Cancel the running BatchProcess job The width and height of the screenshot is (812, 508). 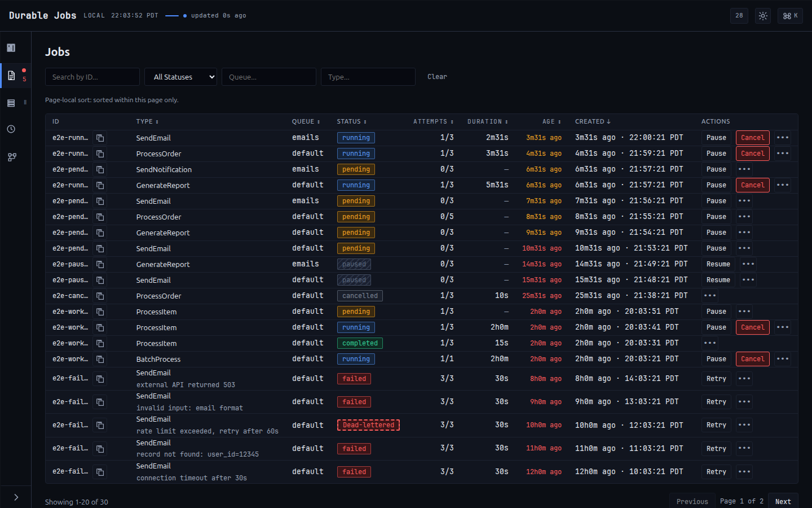pyautogui.click(x=753, y=359)
